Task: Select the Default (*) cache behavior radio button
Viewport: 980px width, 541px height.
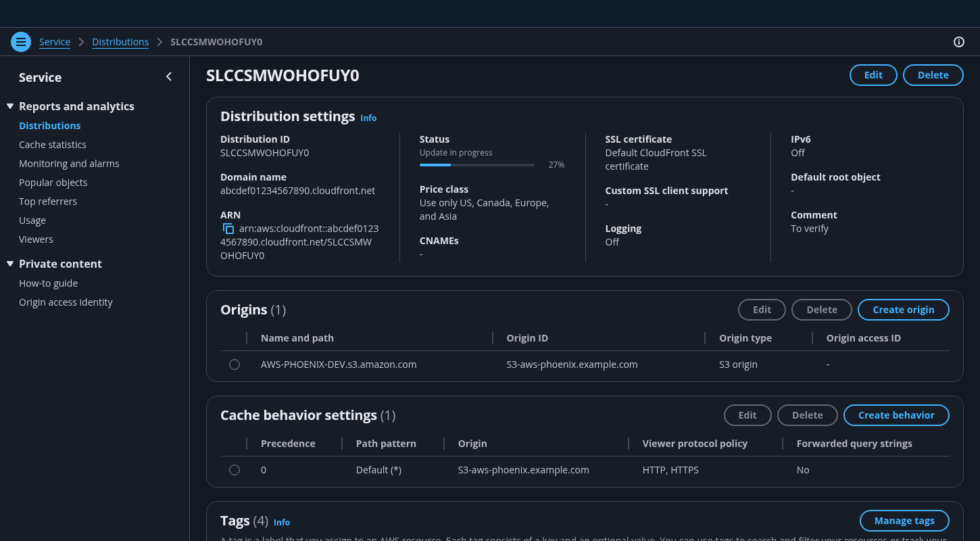Action: pyautogui.click(x=235, y=470)
